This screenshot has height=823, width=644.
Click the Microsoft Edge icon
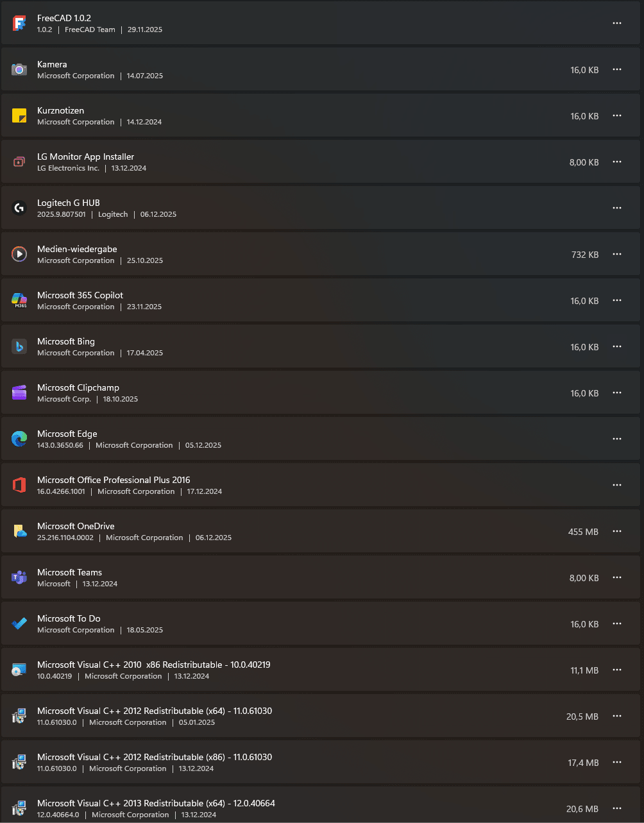tap(19, 439)
